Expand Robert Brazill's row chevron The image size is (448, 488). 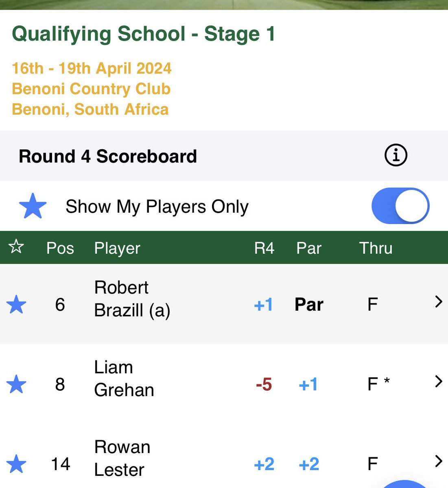tap(438, 302)
